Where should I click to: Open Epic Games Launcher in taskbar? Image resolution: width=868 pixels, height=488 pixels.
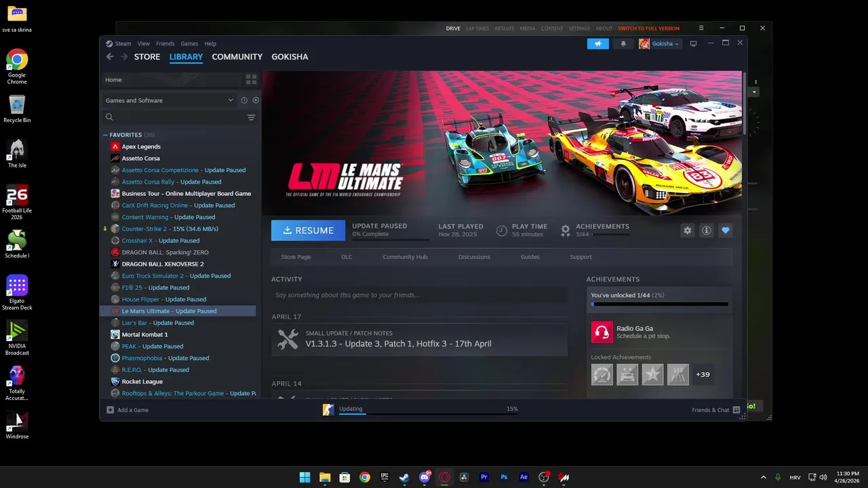384,477
